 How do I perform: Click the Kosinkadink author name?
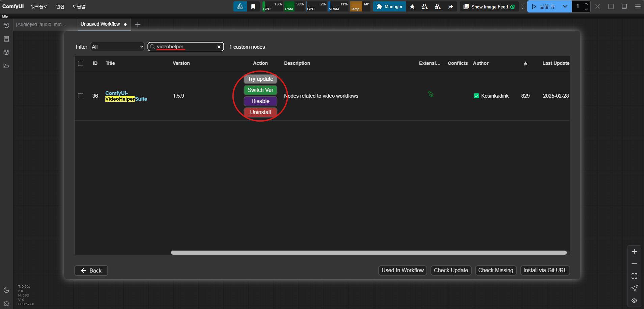495,96
